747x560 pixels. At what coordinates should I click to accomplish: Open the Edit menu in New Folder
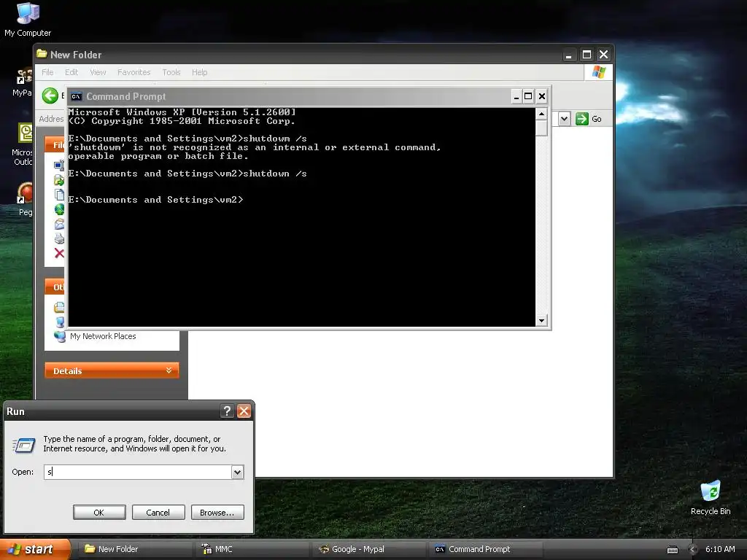tap(71, 72)
